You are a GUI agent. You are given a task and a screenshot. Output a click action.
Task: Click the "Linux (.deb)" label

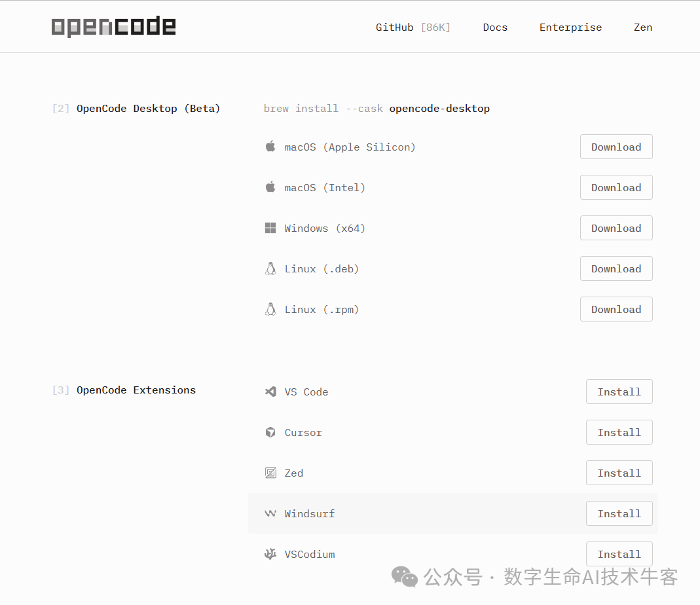(322, 269)
